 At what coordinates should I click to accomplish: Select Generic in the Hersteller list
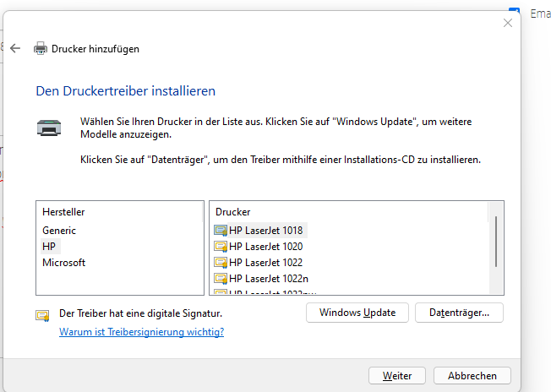click(x=59, y=230)
